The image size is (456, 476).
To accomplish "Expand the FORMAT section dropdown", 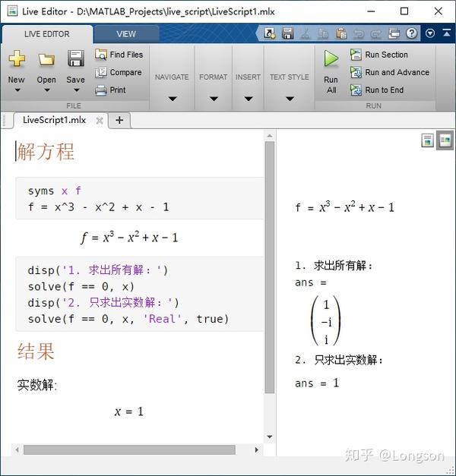I will point(214,99).
